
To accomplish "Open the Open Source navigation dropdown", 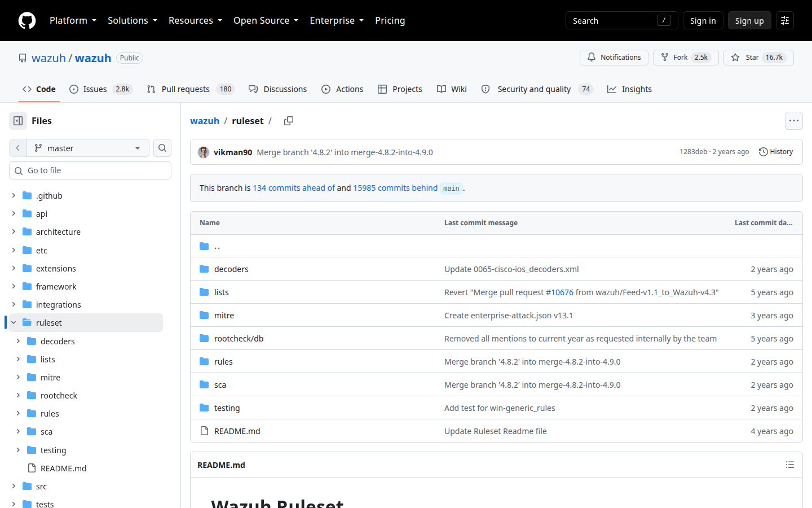I will [266, 20].
